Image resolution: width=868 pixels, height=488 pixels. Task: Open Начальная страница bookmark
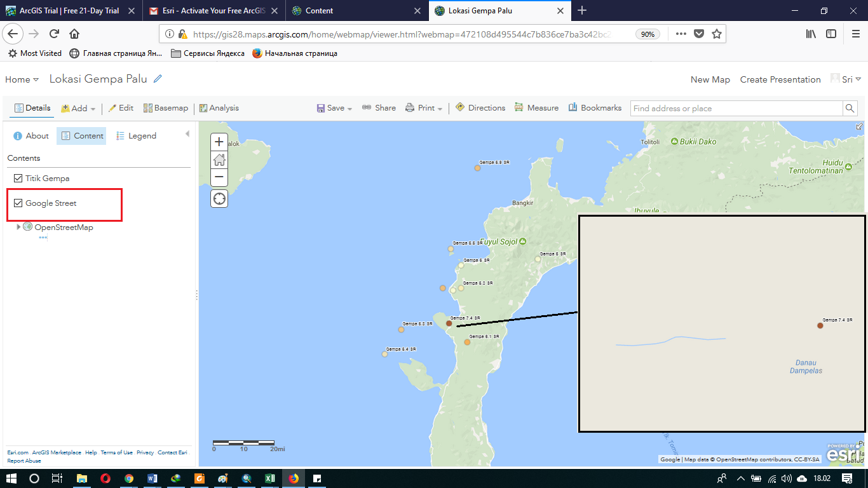click(295, 53)
